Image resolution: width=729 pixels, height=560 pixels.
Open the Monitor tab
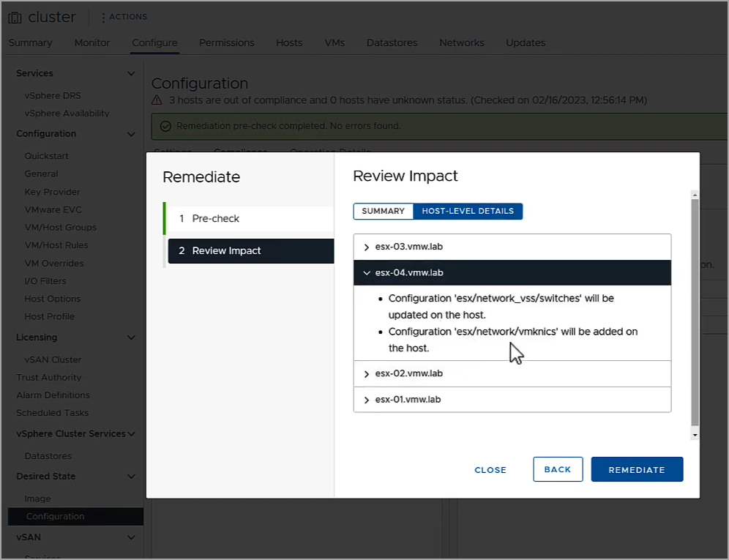[92, 42]
